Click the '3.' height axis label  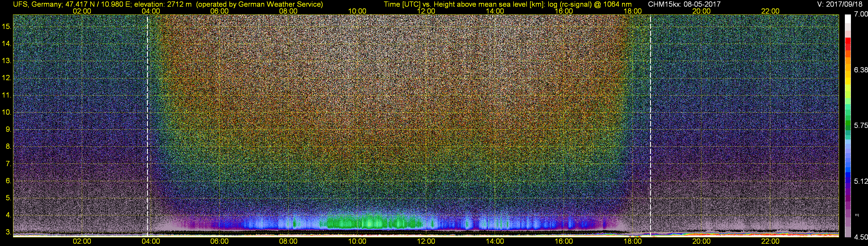click(8, 232)
